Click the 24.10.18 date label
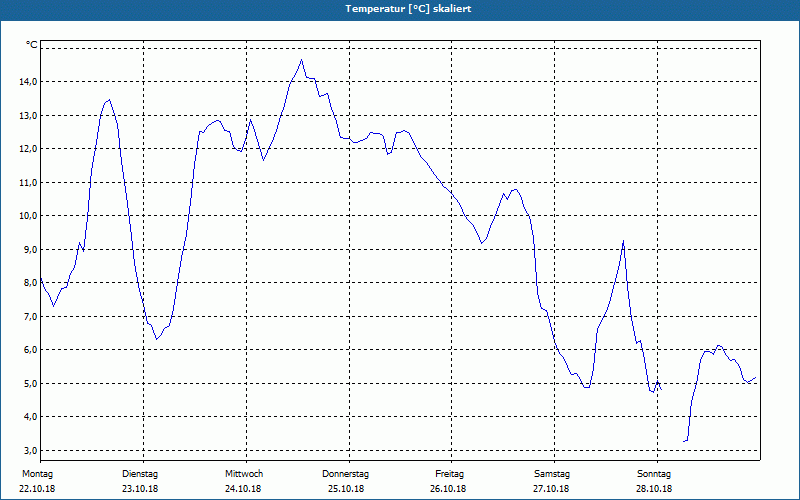The width and height of the screenshot is (800, 500). (x=243, y=488)
